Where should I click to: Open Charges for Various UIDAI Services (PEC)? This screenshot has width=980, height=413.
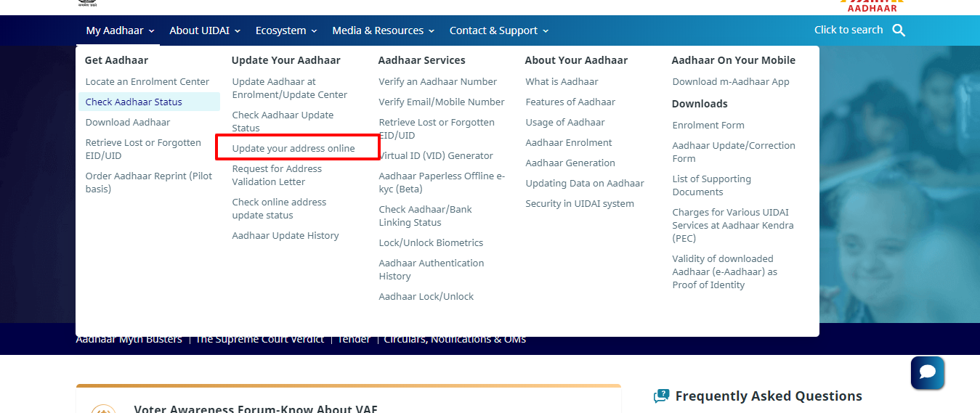(733, 226)
